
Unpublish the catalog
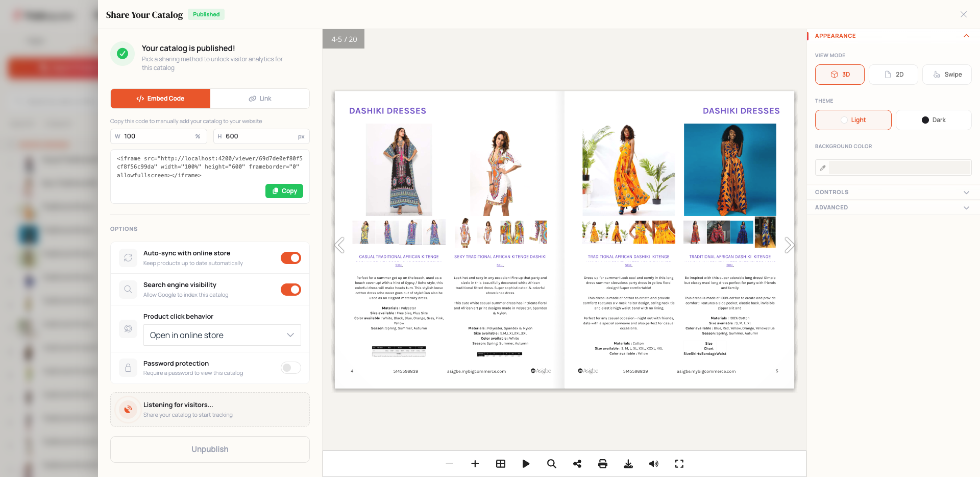[209, 449]
